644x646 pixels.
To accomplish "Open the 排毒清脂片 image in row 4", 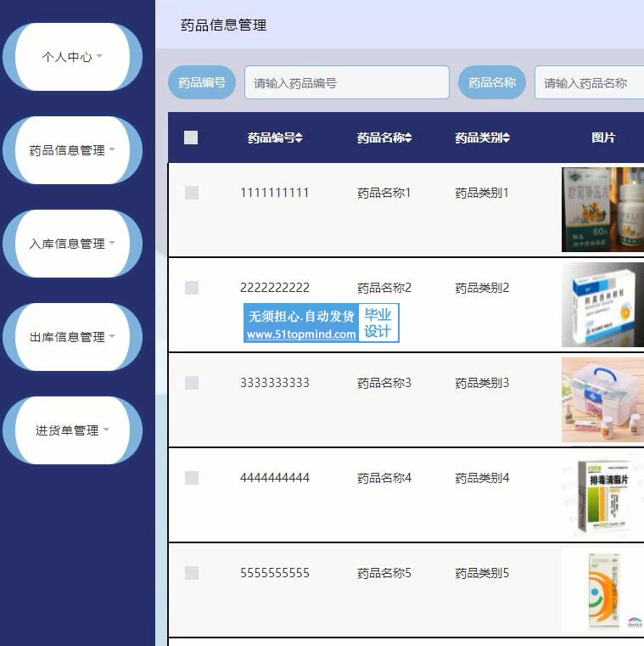I will click(602, 495).
